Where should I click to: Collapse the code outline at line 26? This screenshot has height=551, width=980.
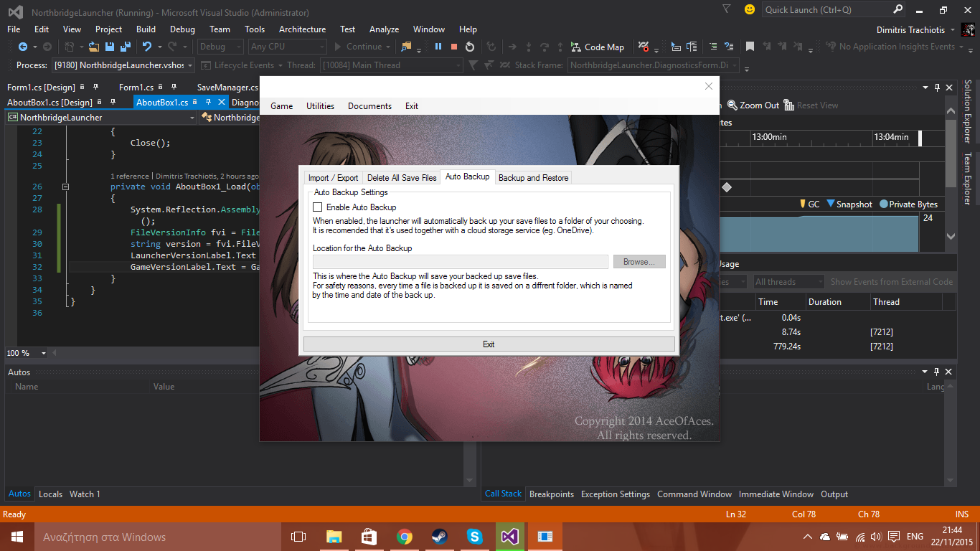click(x=65, y=187)
